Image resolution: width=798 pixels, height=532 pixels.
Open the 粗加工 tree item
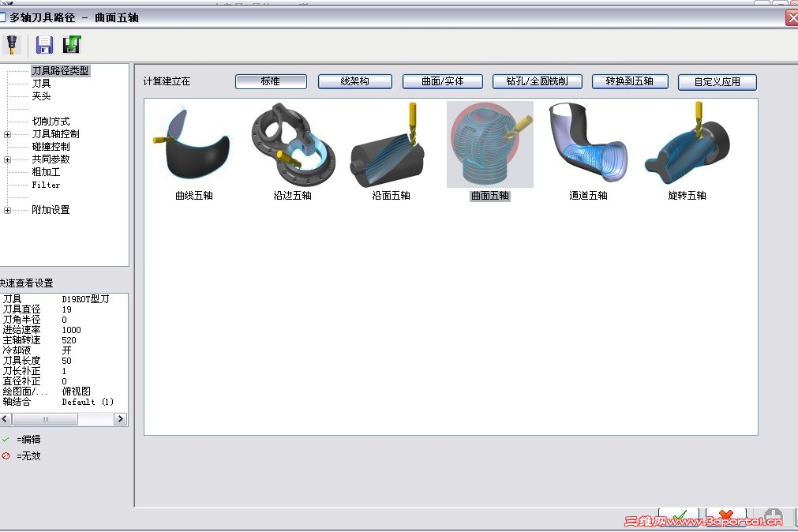[x=46, y=172]
